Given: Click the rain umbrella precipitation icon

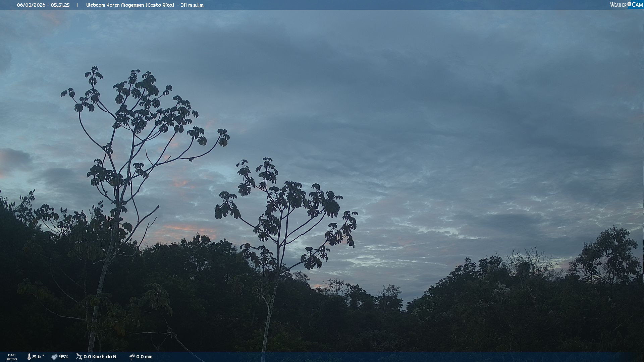Looking at the screenshot, I should coord(132,357).
